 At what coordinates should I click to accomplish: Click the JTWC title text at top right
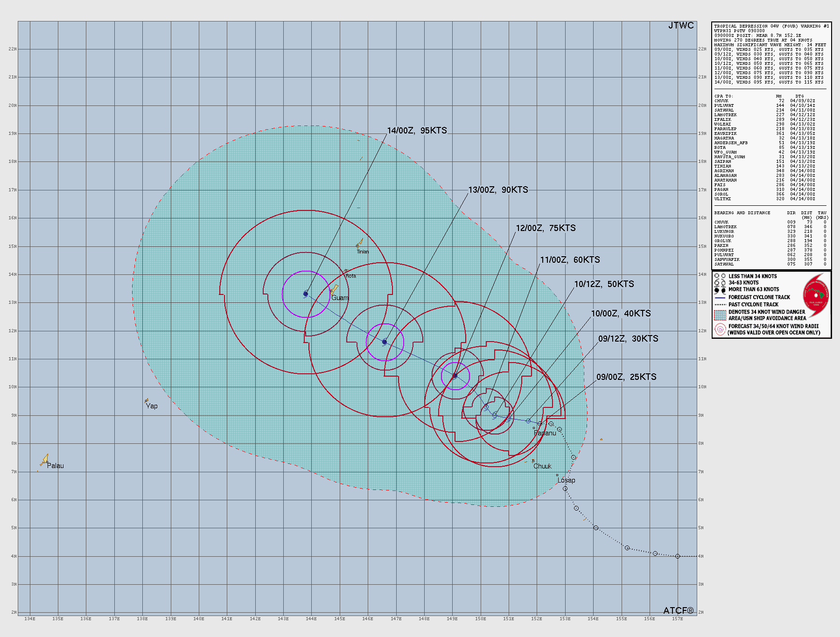point(680,26)
